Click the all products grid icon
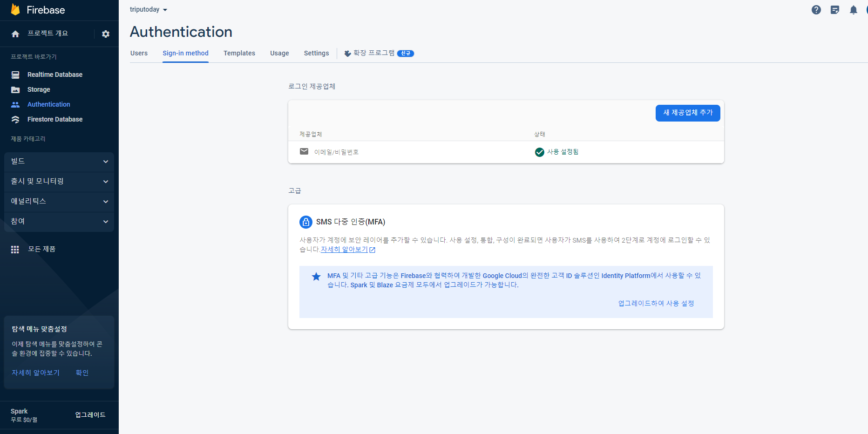The width and height of the screenshot is (868, 434). [15, 249]
